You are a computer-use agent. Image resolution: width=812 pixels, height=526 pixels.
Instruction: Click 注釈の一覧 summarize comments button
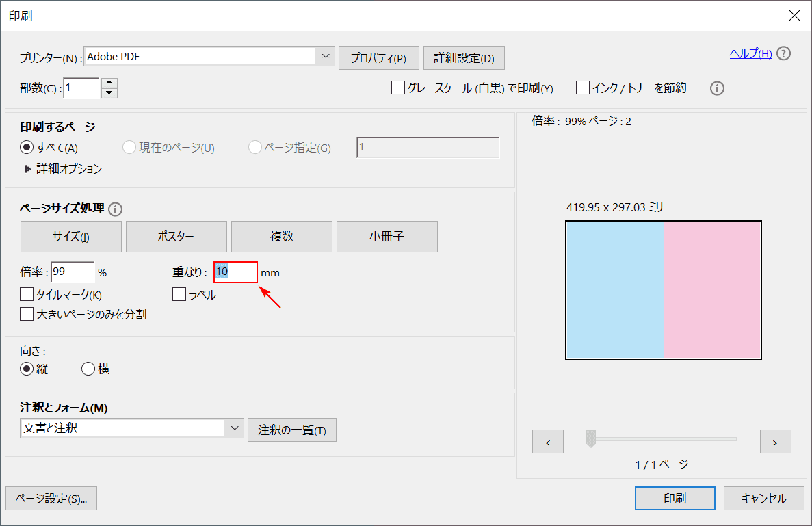[292, 430]
